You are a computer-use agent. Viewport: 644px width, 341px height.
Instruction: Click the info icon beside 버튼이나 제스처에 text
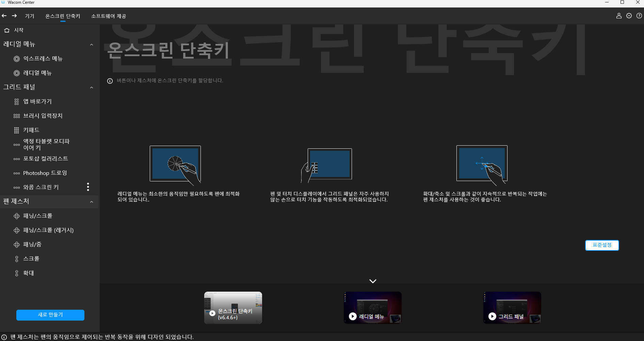(x=110, y=81)
